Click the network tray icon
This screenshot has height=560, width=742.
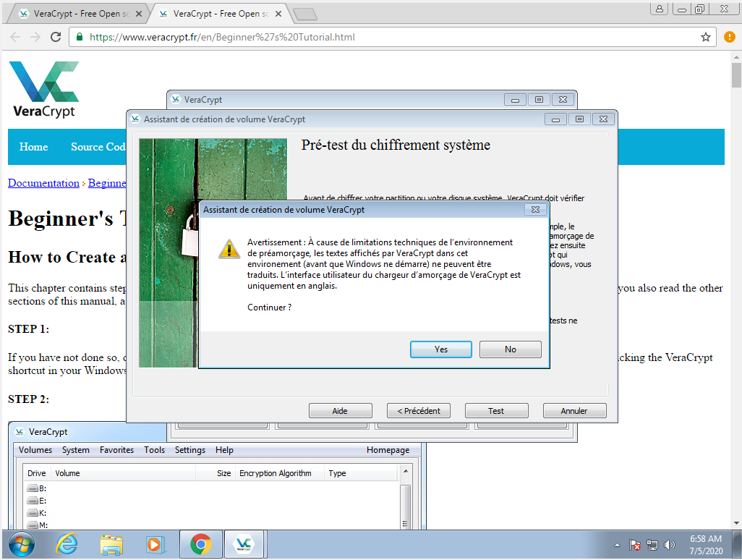click(x=652, y=546)
